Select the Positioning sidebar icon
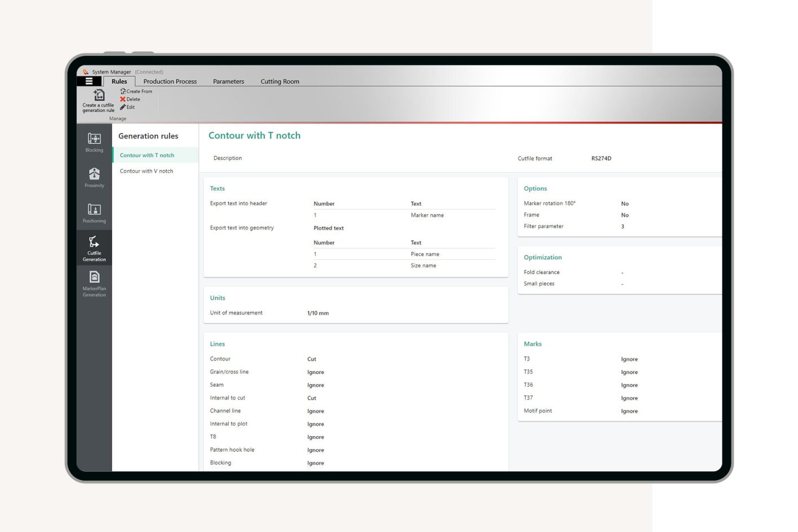Viewport: 798px width, 532px height. pos(94,213)
